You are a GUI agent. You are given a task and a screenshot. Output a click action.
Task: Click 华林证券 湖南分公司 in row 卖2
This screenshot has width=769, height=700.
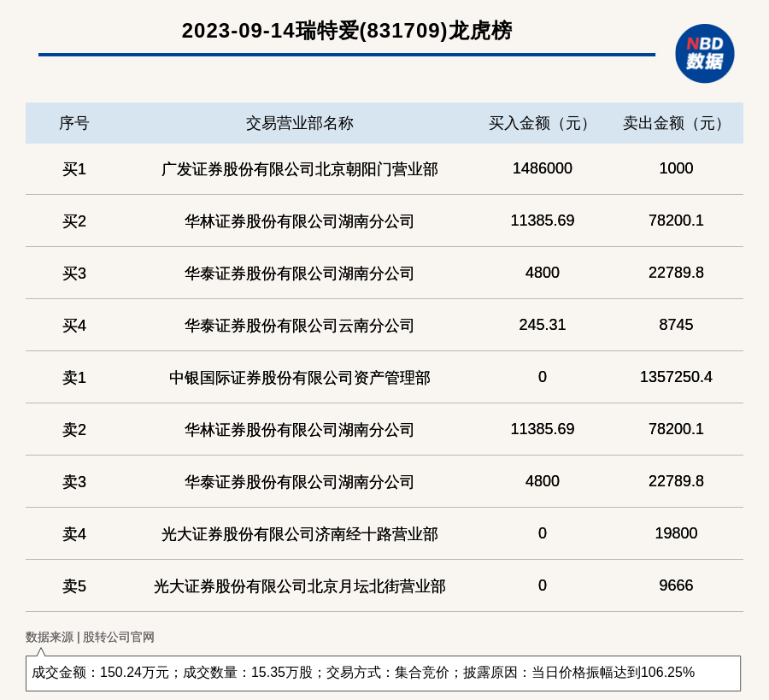click(x=300, y=430)
